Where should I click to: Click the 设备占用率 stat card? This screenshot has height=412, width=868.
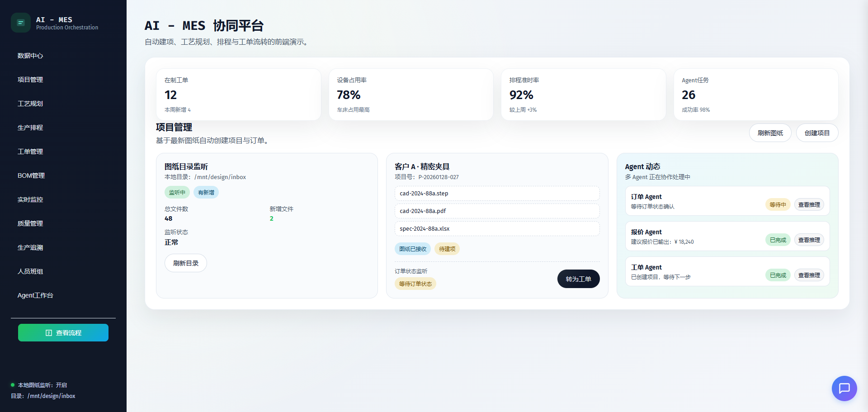click(x=410, y=95)
